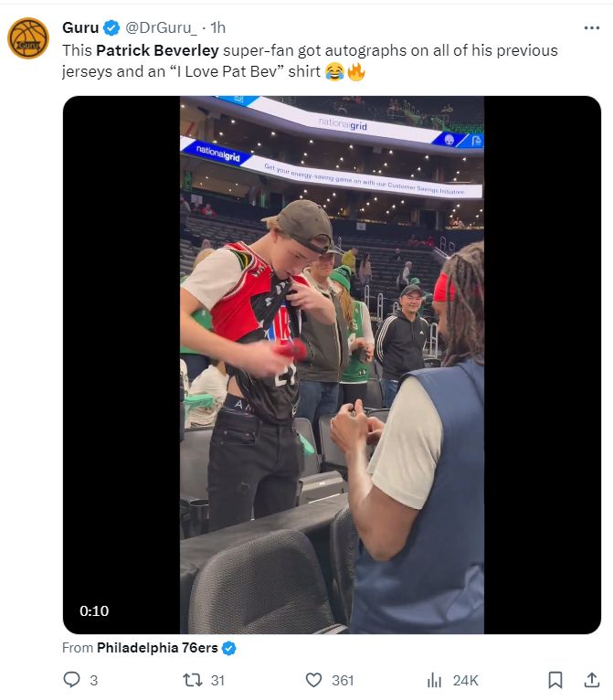Click the 24K view count
The image size is (613, 700).
pyautogui.click(x=466, y=680)
